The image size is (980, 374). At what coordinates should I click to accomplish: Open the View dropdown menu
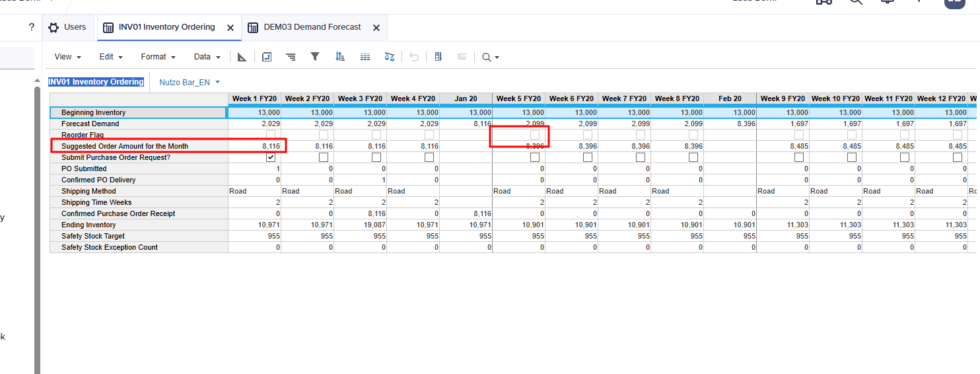(67, 57)
